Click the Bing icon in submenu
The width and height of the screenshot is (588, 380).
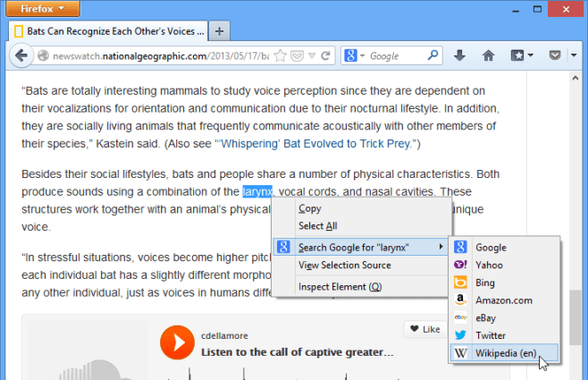(460, 282)
